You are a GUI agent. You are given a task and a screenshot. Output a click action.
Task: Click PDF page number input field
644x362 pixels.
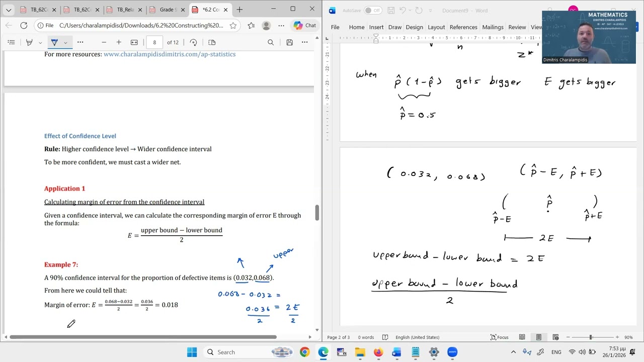(x=154, y=42)
